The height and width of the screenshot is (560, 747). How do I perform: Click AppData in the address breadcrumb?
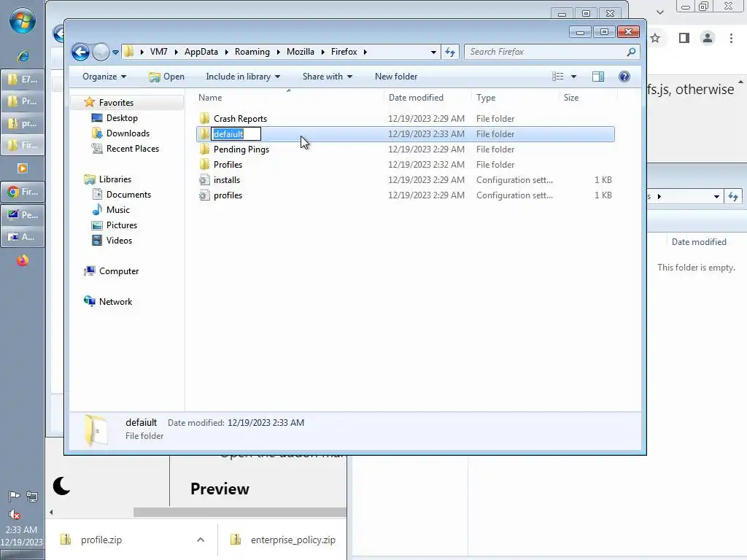click(x=201, y=52)
